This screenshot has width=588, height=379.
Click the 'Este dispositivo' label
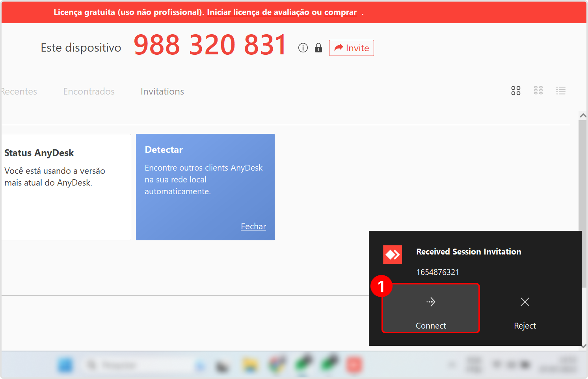pos(81,48)
